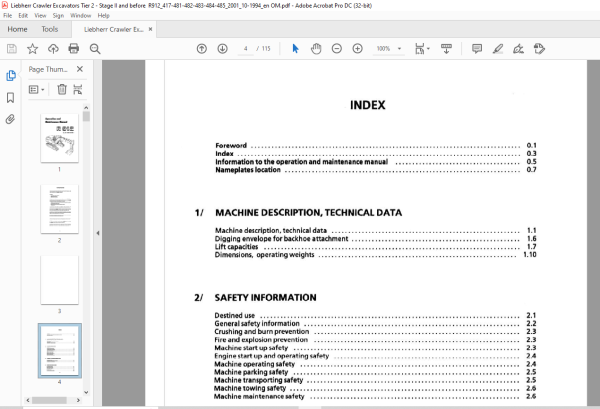
Task: Go to next page arrow icon
Action: [x=222, y=49]
